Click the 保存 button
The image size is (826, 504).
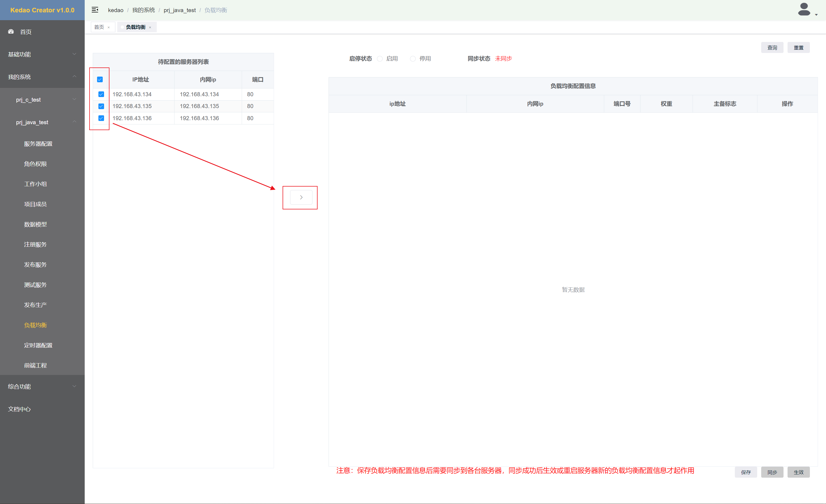click(x=746, y=472)
